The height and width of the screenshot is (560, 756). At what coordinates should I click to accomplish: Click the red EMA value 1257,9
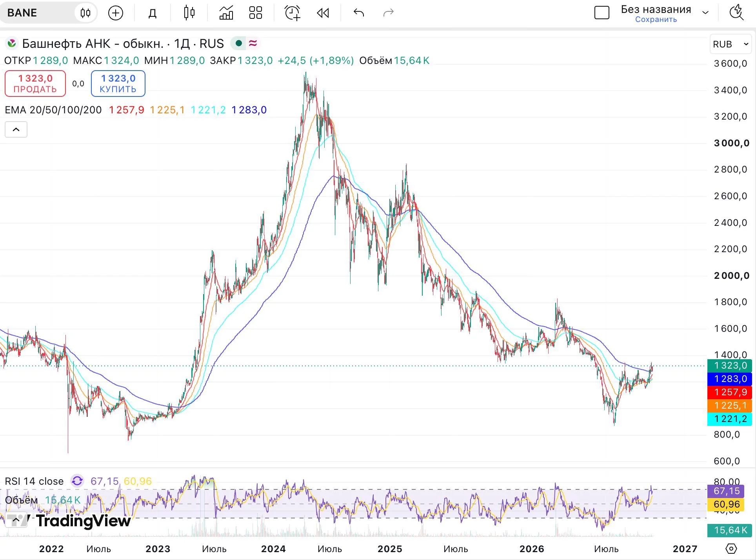click(x=127, y=110)
